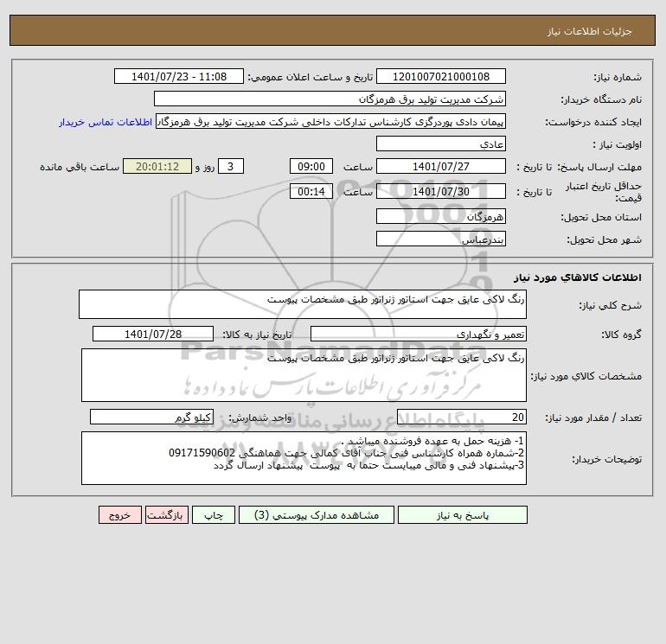666x644 pixels.
Task: Click note line 1- هزینه حمل به عهده فروشنده
Action: [x=432, y=441]
